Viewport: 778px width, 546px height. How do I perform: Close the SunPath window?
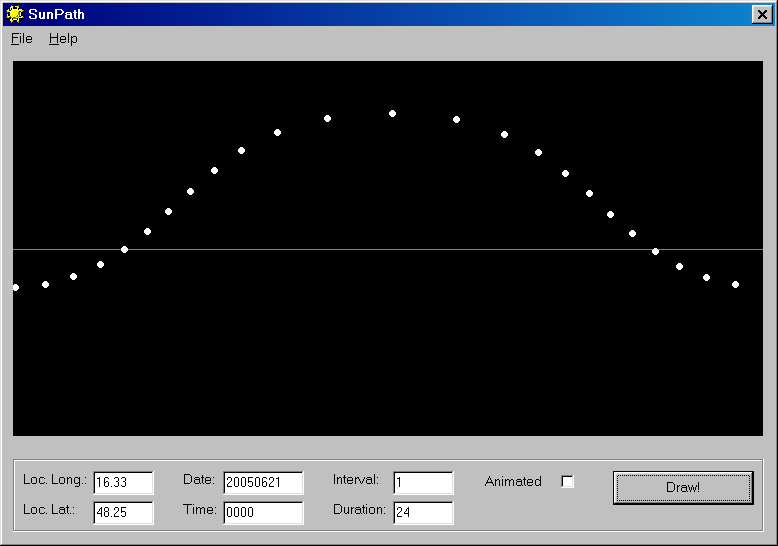pos(762,14)
